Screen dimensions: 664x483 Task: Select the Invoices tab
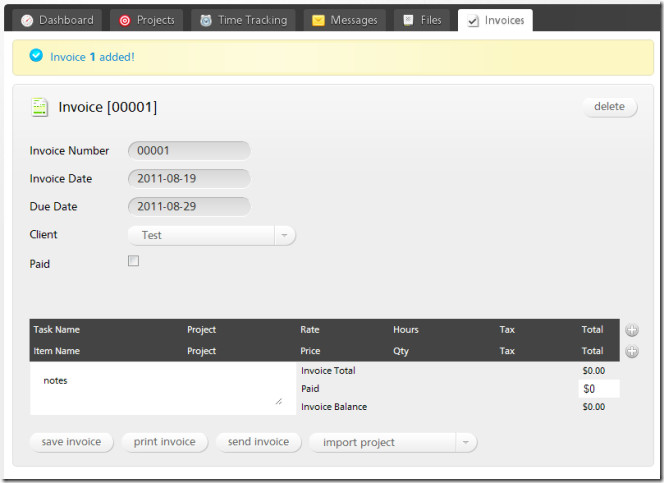coord(495,20)
